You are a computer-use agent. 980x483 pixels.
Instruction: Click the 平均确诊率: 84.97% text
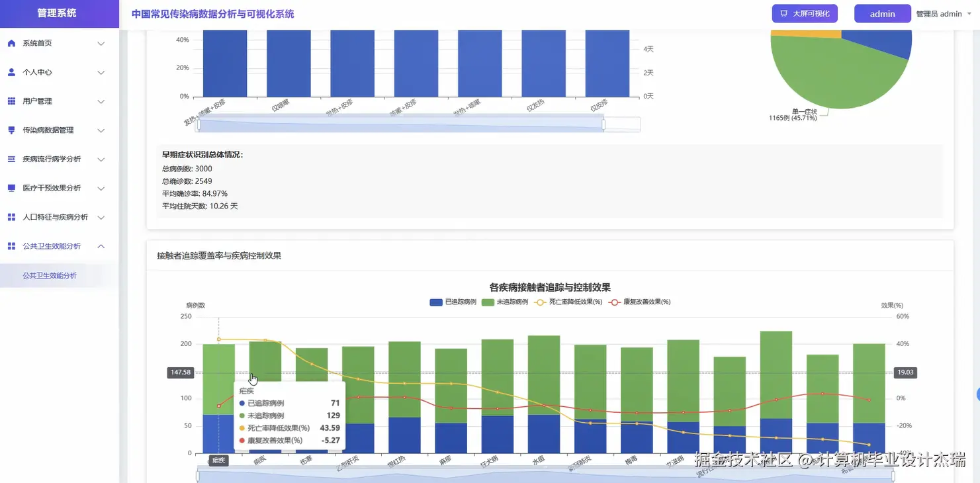click(195, 194)
